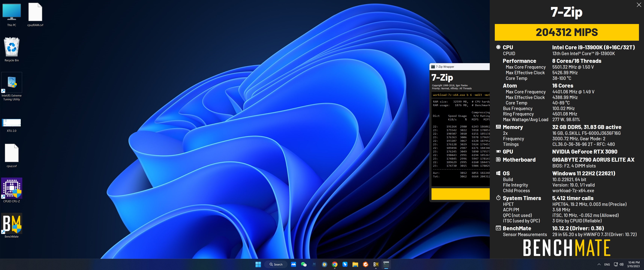
Task: Click the yellow bar in 7-Zip Wrapper
Action: 461,194
